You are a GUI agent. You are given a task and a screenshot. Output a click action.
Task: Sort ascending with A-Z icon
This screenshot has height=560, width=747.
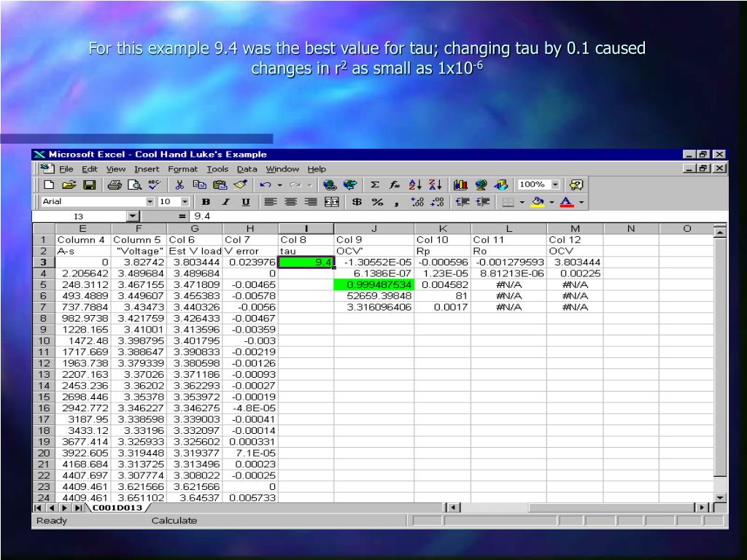pyautogui.click(x=415, y=185)
